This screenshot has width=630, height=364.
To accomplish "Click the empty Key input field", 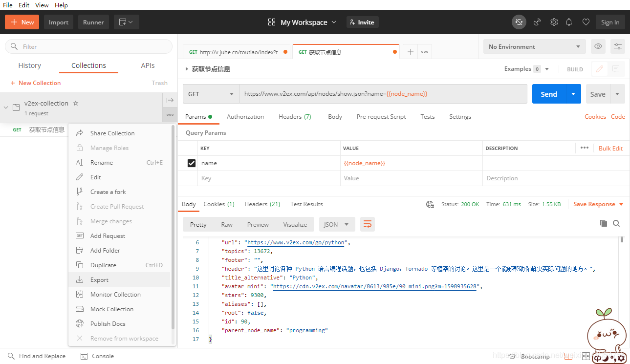I will click(x=269, y=178).
